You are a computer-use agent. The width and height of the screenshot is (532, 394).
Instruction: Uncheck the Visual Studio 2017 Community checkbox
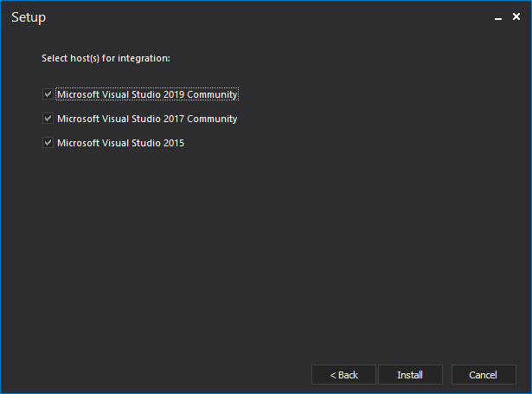click(x=48, y=119)
